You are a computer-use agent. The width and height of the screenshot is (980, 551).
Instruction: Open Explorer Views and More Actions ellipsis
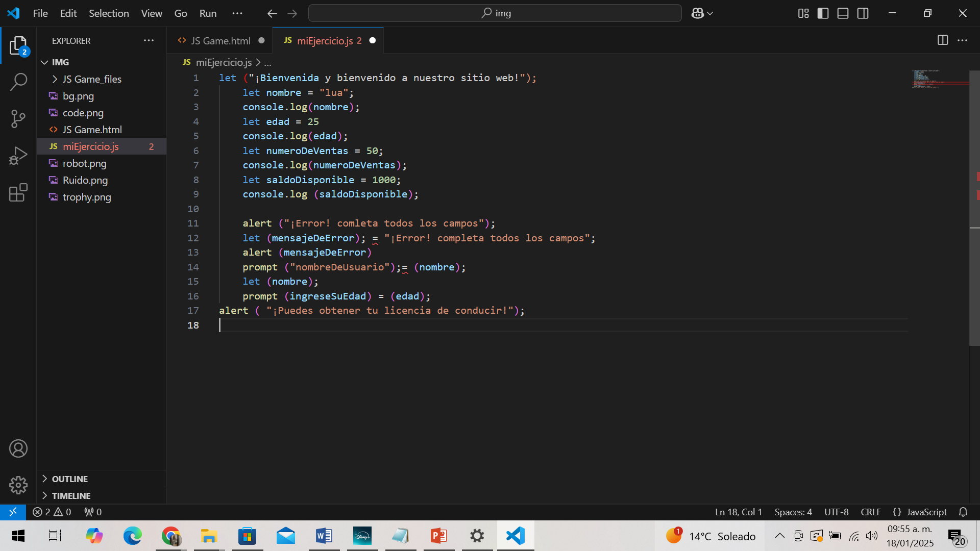[x=149, y=40]
